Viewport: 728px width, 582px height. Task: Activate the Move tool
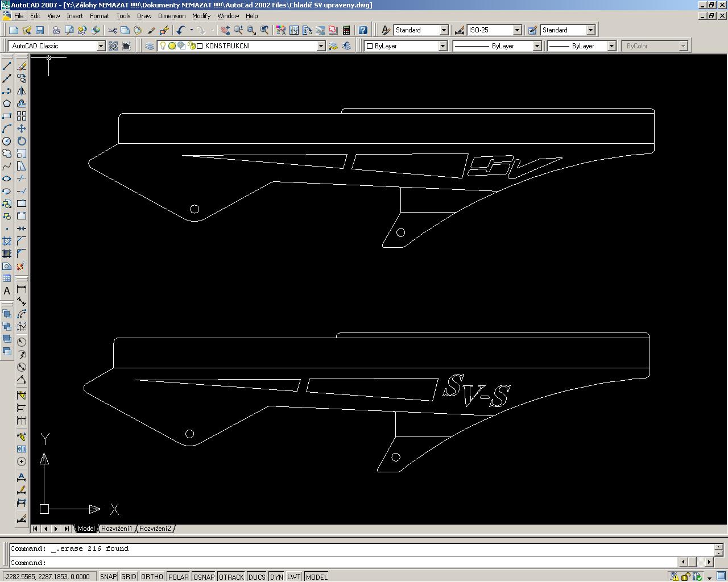pyautogui.click(x=22, y=128)
